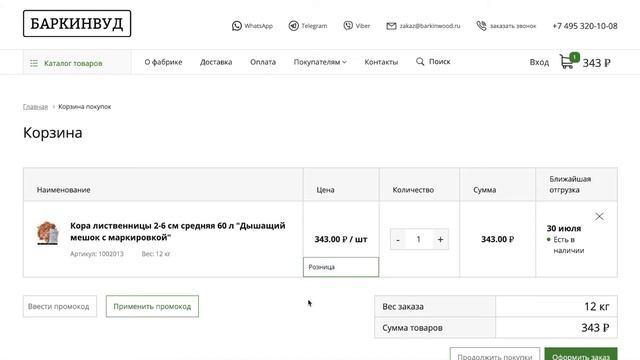Follow the Главная breadcrumb link
This screenshot has height=360, width=640.
coord(36,107)
